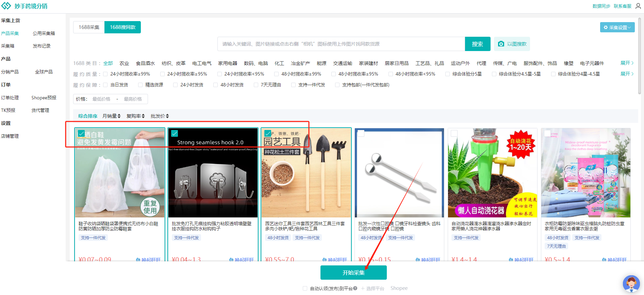Screen dimensions: 644x295
Task: Go to 订单处理 in the sidebar
Action: coord(10,98)
